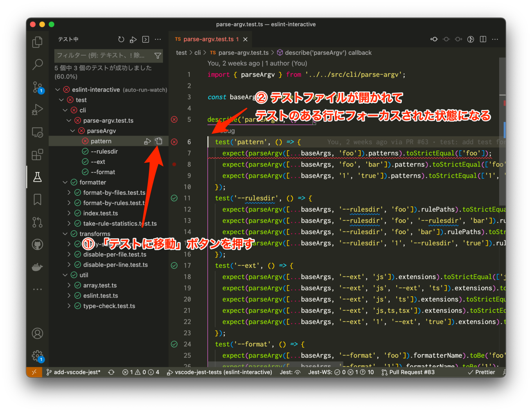The width and height of the screenshot is (532, 412).
Task: Split the editor to the right
Action: [x=483, y=39]
